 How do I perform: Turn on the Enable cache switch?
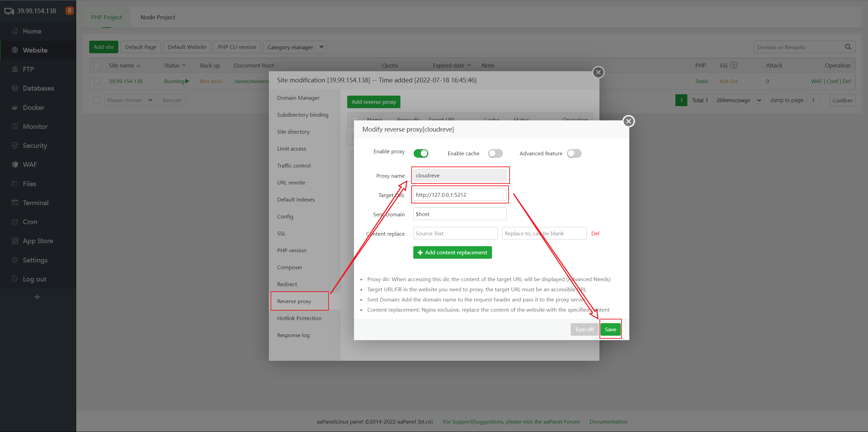click(x=495, y=153)
